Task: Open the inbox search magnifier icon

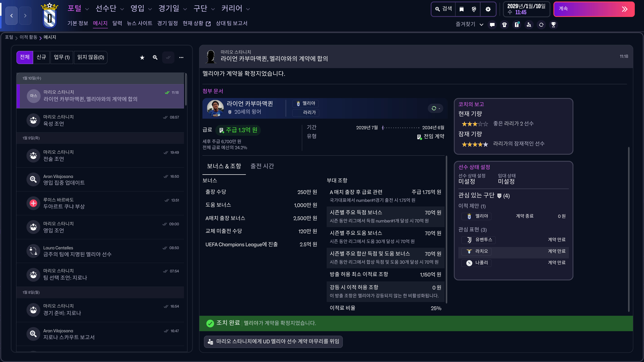Action: pyautogui.click(x=155, y=58)
